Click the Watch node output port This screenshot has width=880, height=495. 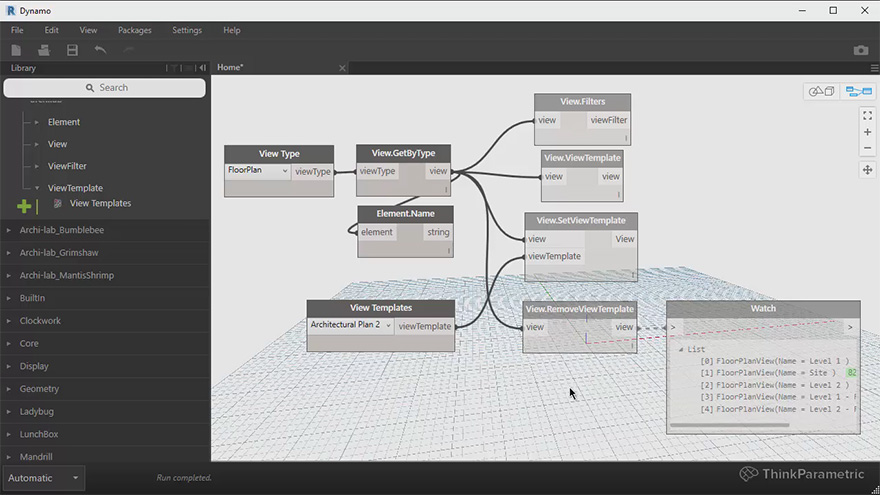coord(850,327)
